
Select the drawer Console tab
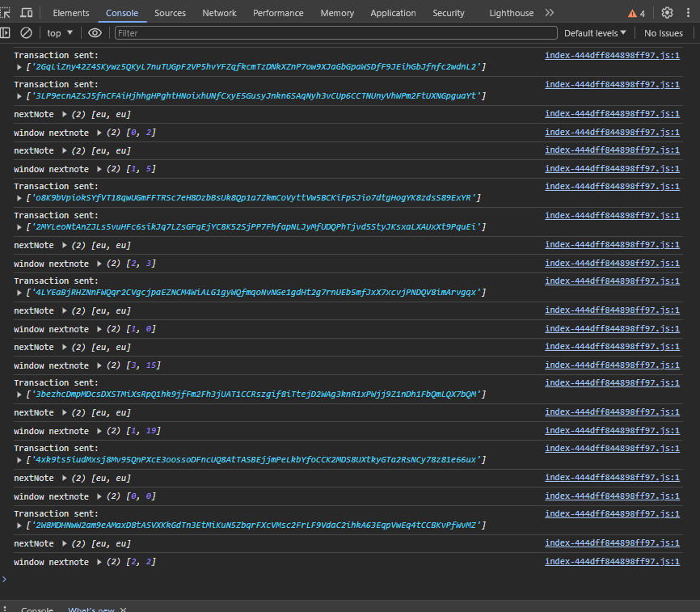37,610
